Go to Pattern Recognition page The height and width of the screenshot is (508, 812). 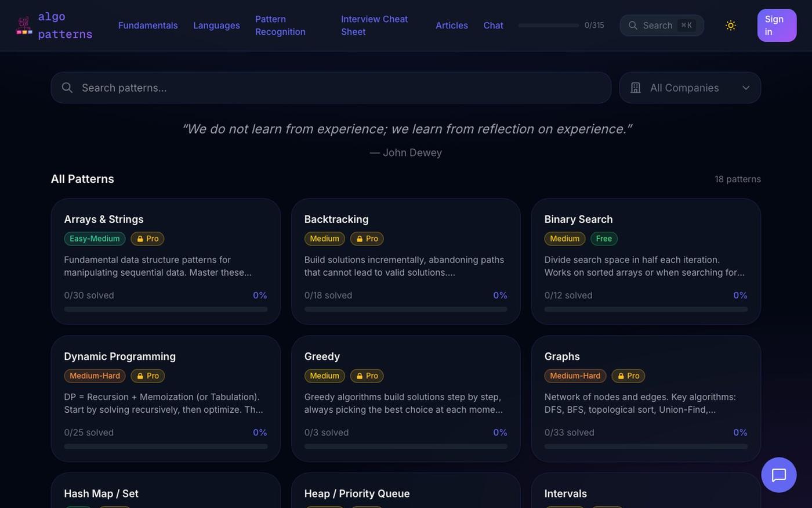(280, 26)
